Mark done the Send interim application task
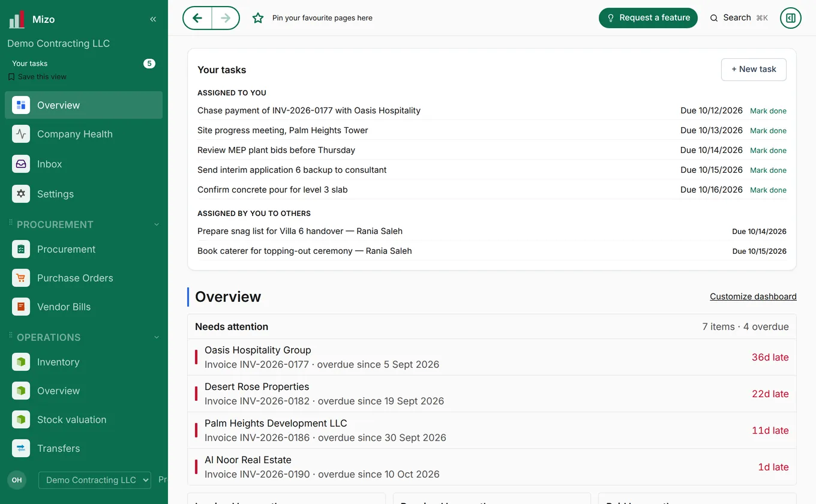The height and width of the screenshot is (504, 816). (x=768, y=170)
